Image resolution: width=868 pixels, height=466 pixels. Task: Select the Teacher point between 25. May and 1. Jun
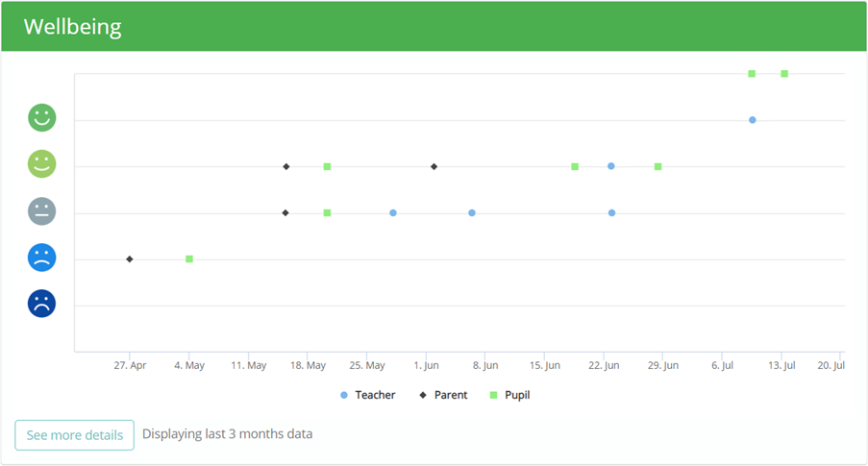tap(393, 213)
